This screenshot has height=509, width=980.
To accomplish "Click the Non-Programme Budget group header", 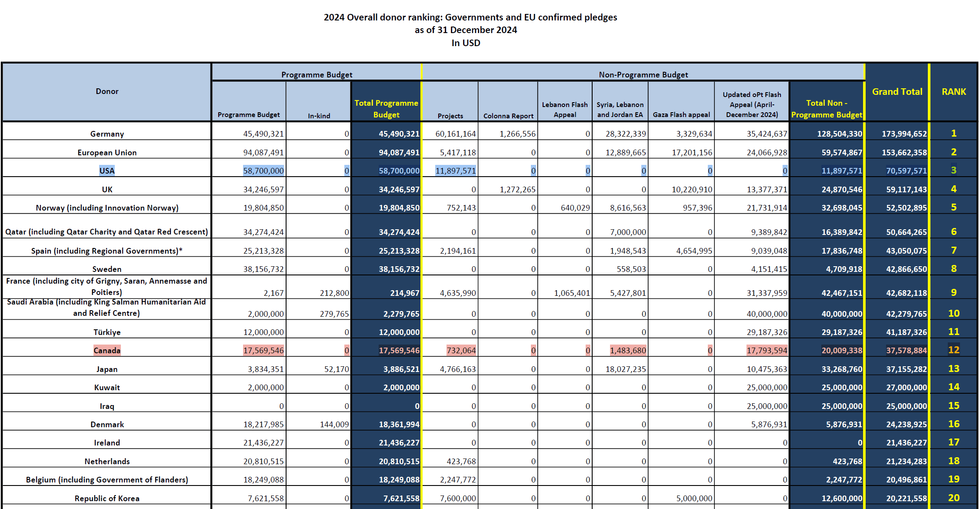I will coord(643,74).
